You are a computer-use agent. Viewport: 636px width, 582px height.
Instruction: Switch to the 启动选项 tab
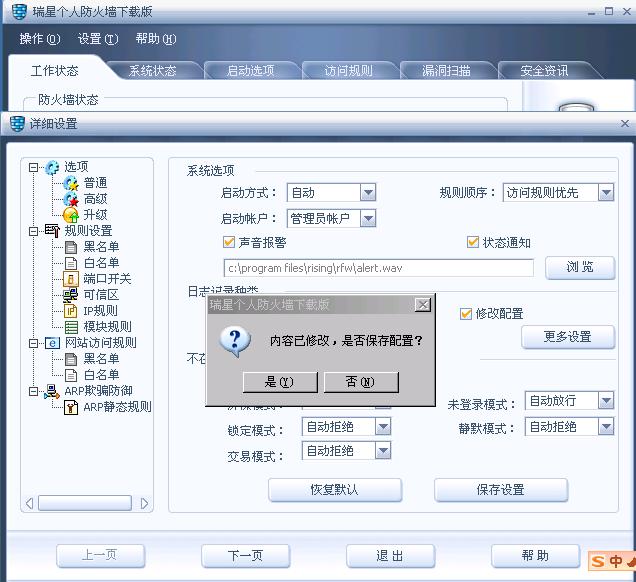pos(250,71)
